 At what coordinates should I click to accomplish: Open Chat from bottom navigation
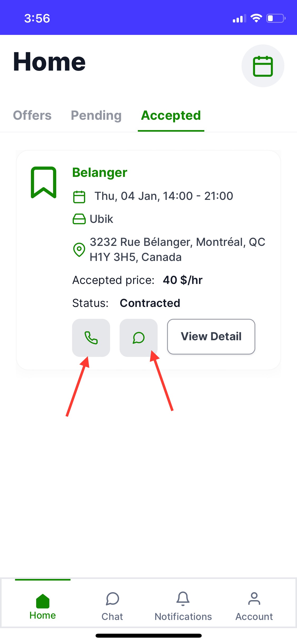click(112, 605)
